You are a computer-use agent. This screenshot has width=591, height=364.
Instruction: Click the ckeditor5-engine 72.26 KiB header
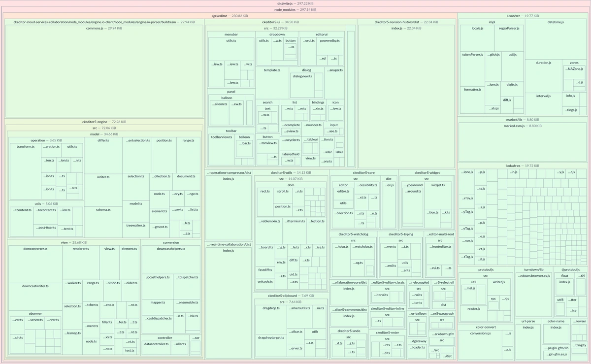104,122
